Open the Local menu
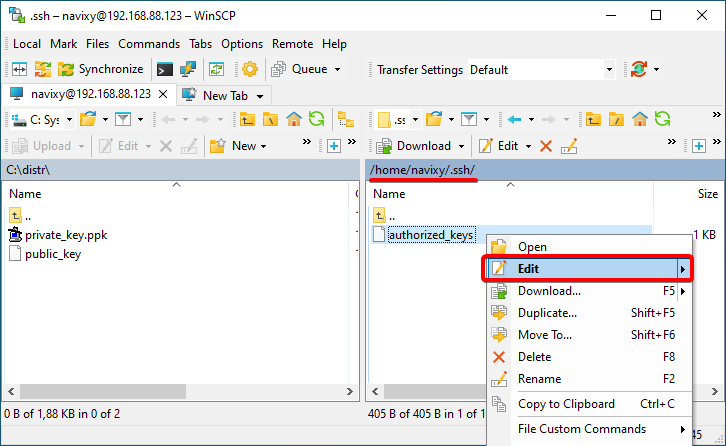The width and height of the screenshot is (726, 446). (x=27, y=44)
